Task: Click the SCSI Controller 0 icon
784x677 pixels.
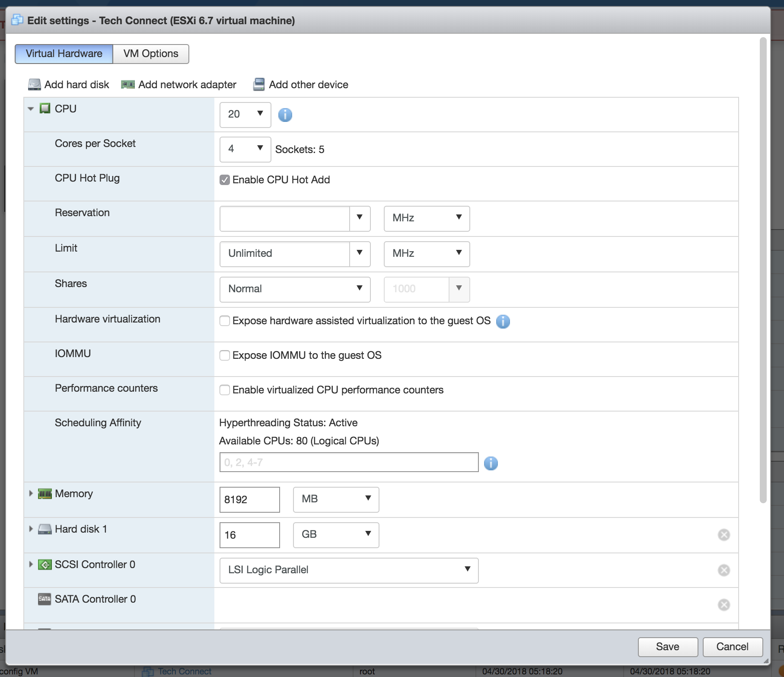Action: [x=45, y=565]
